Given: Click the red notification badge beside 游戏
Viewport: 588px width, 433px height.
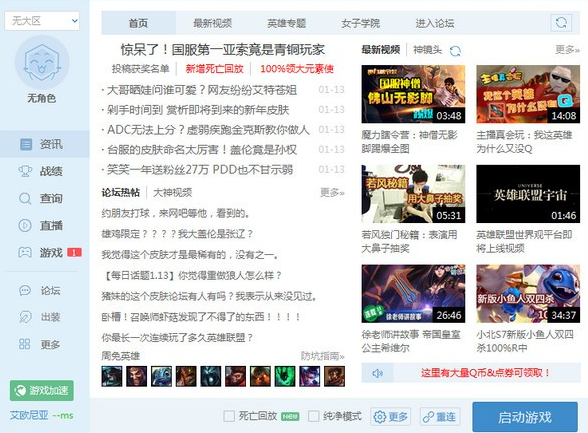Looking at the screenshot, I should [74, 252].
